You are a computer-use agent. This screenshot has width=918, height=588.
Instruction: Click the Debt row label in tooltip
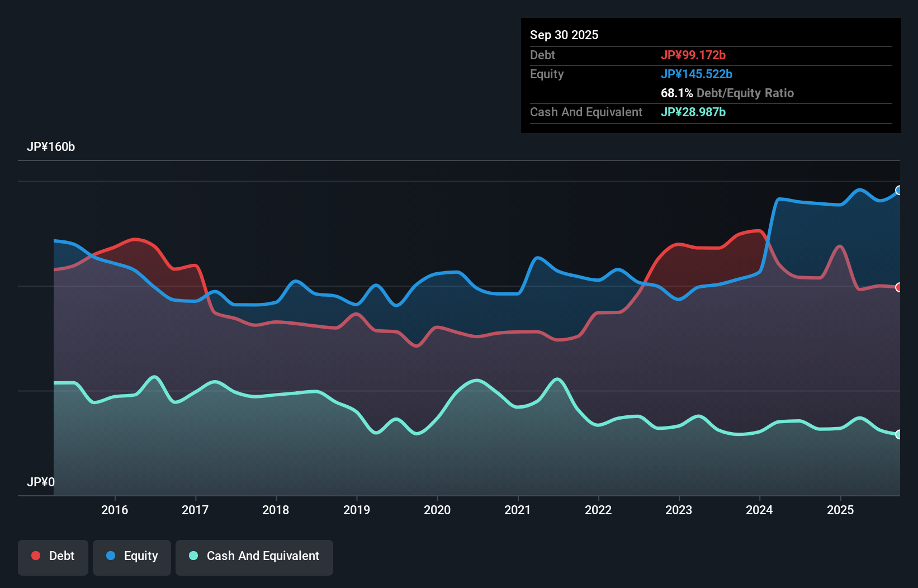point(542,55)
